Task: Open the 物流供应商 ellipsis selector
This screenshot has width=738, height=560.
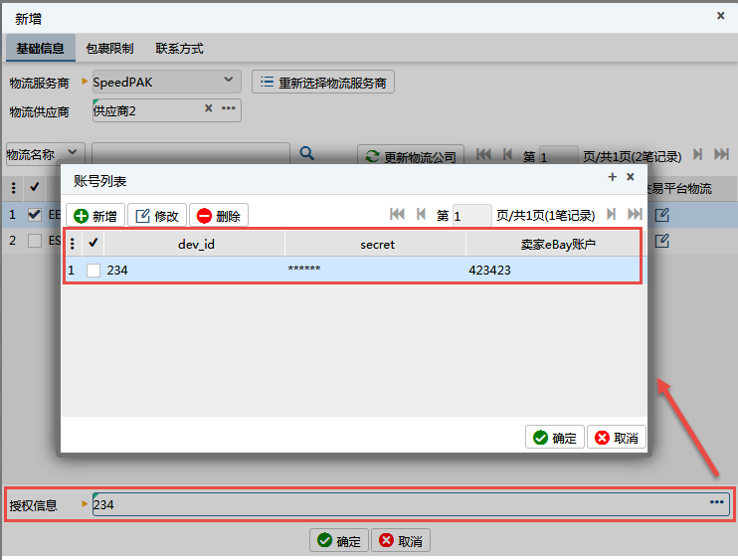Action: (x=229, y=109)
